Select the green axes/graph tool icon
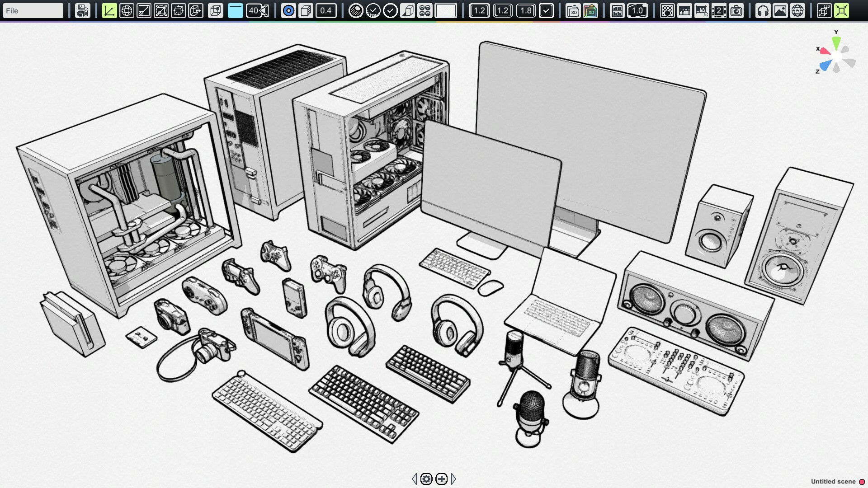The height and width of the screenshot is (488, 868). click(x=109, y=10)
